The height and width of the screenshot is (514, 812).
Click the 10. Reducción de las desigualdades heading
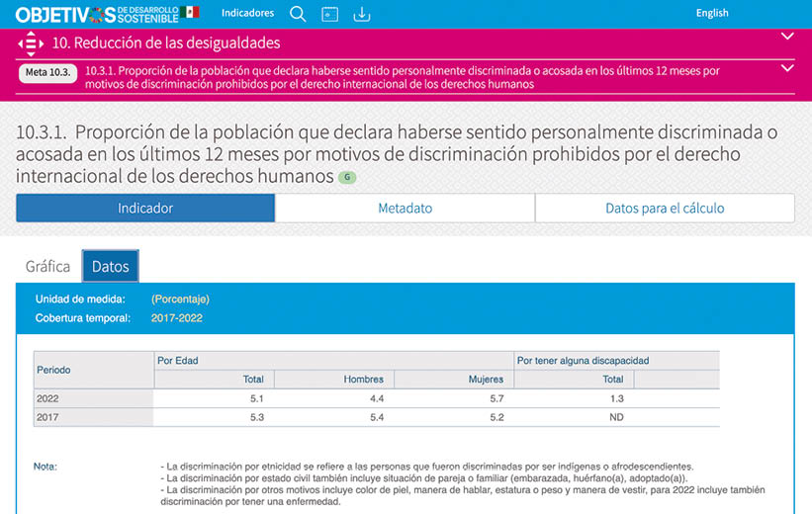[165, 43]
